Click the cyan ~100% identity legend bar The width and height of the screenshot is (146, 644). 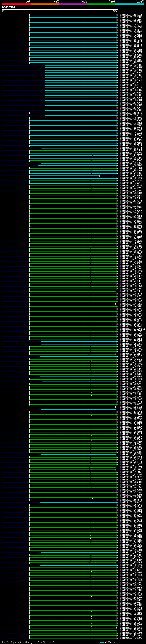pyautogui.click(x=130, y=4)
